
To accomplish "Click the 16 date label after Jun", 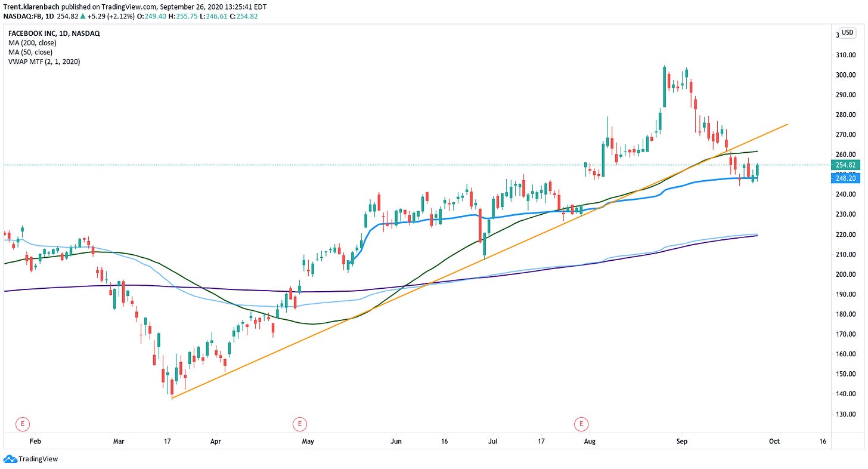I will coord(444,442).
